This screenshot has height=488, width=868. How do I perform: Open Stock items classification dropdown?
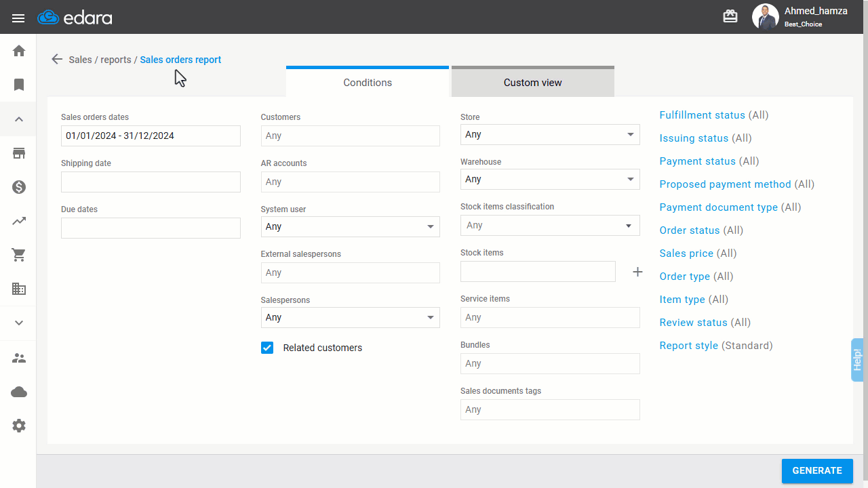(x=550, y=225)
